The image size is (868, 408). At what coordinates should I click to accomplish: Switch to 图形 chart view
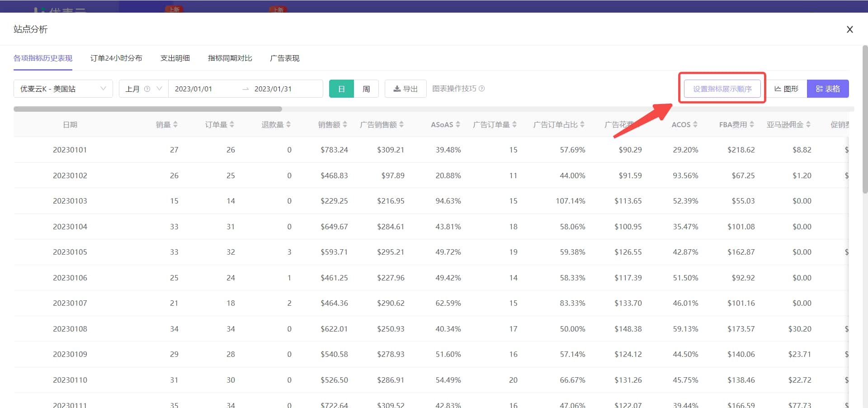tap(787, 89)
